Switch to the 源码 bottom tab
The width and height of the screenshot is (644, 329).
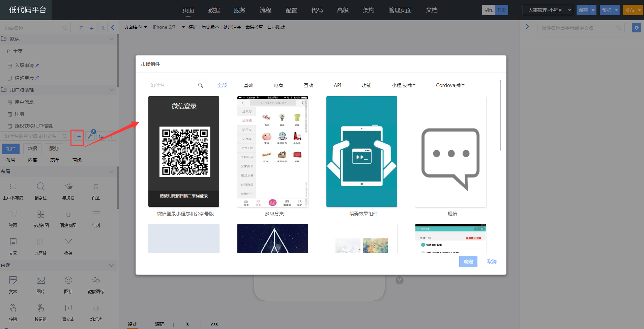[x=159, y=324]
